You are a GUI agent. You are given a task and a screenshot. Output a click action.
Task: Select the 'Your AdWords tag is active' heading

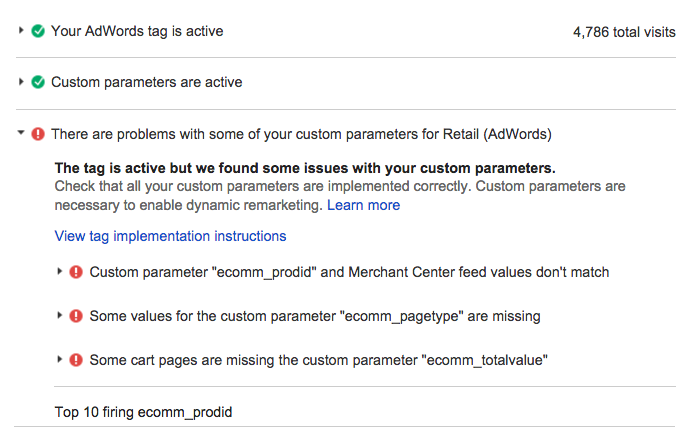click(137, 31)
